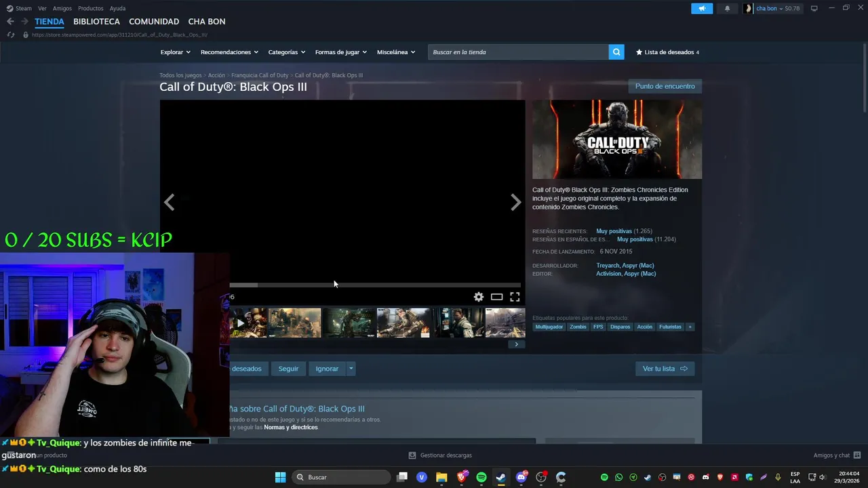This screenshot has width=868, height=488.
Task: Switch to the TIENDA tab
Action: 50,22
